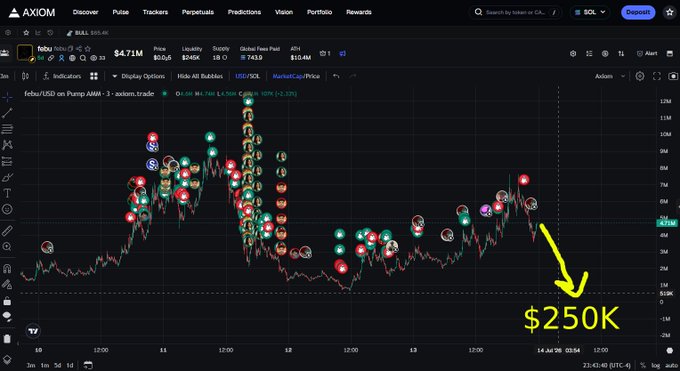Switch chart to Price mode
The height and width of the screenshot is (371, 680).
[x=313, y=76]
